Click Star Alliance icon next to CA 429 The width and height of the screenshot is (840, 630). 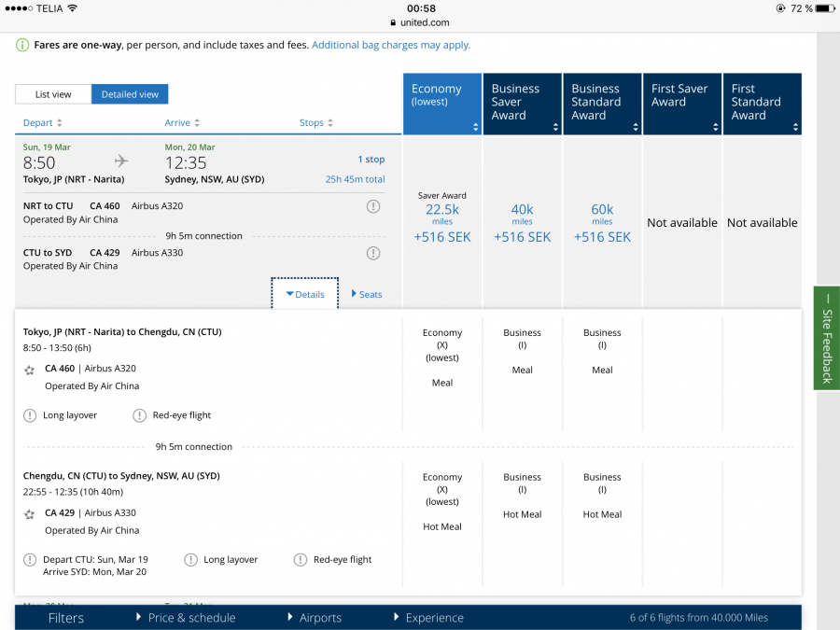[x=30, y=513]
